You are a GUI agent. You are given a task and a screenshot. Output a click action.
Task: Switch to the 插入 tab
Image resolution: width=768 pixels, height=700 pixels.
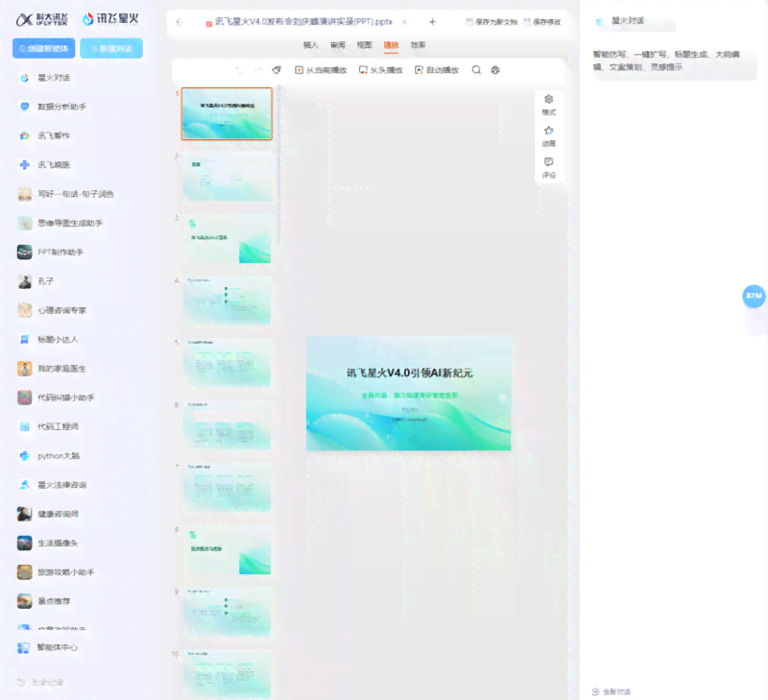310,45
